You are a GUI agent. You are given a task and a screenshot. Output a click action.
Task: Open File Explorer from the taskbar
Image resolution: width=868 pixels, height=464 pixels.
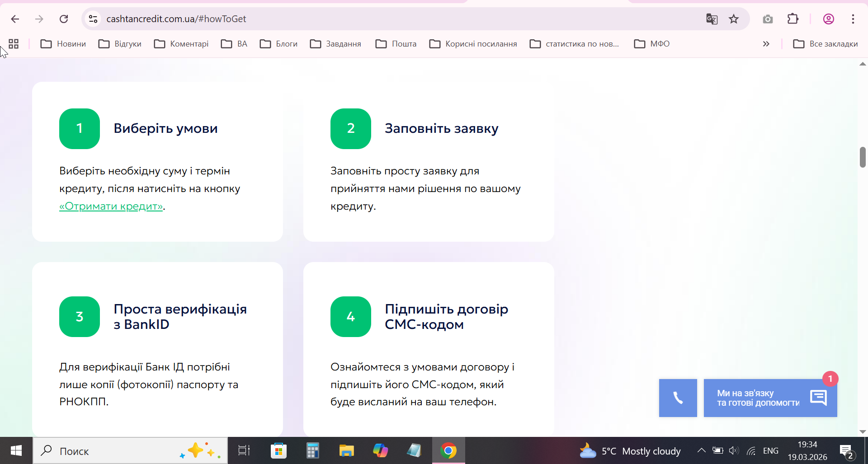coord(347,450)
